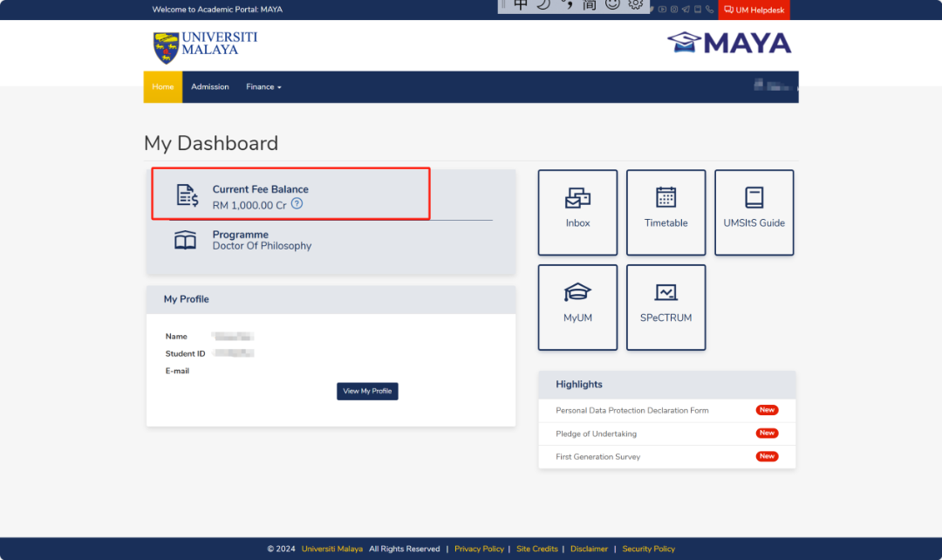Open the Site Credits footer link
This screenshot has height=560, width=942.
pyautogui.click(x=537, y=549)
